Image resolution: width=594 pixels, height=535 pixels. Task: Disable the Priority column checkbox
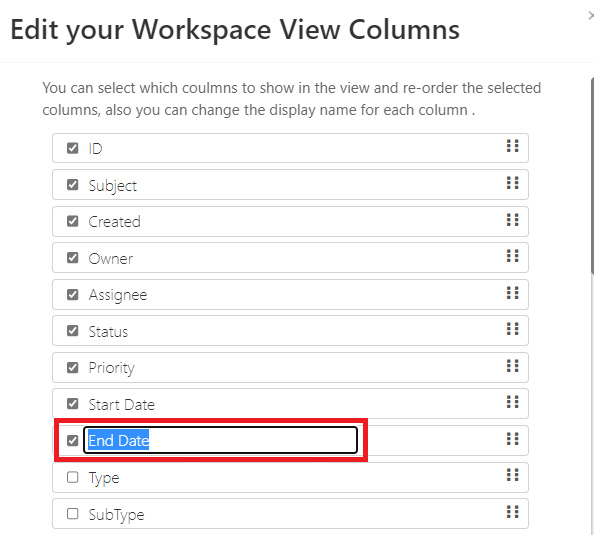72,367
